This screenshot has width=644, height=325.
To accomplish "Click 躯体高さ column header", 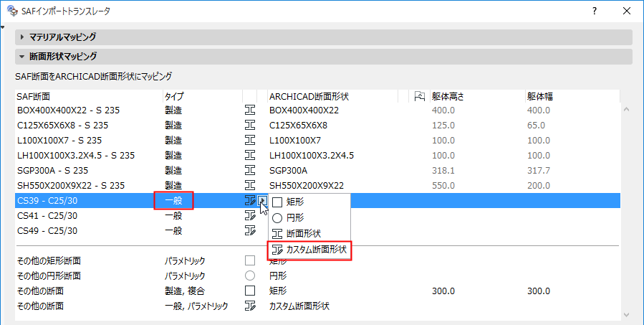I will (x=478, y=96).
